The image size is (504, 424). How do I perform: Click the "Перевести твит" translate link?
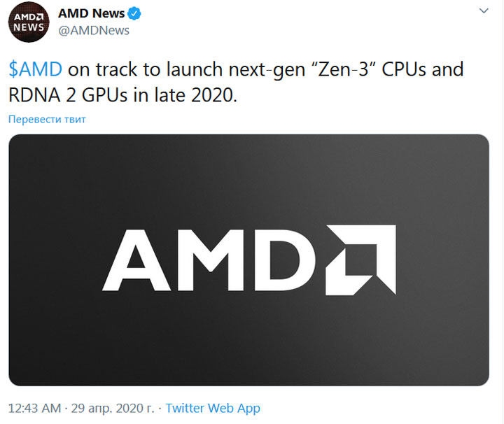point(47,120)
